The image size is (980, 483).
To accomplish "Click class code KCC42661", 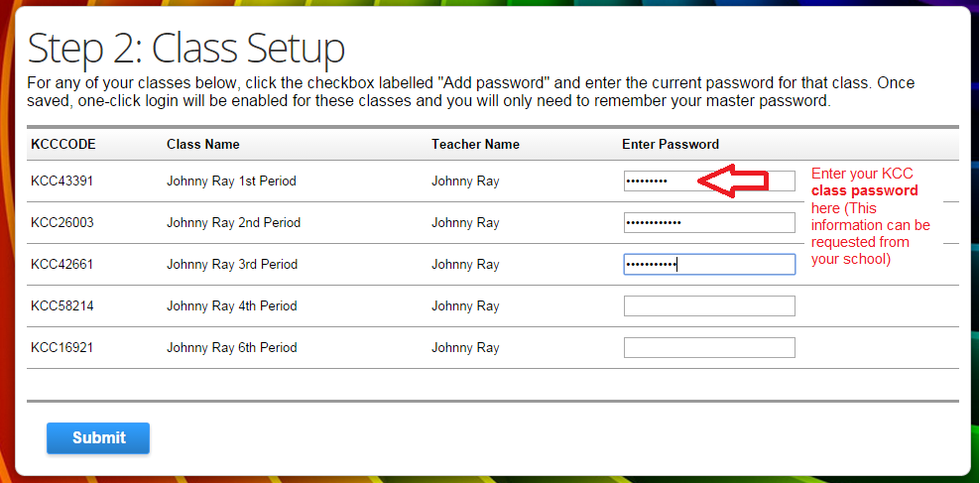I will click(x=62, y=265).
